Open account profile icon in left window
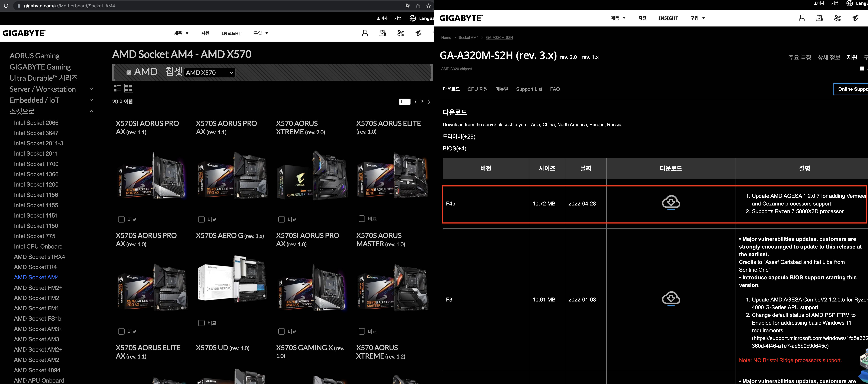This screenshot has height=384, width=868. [365, 33]
